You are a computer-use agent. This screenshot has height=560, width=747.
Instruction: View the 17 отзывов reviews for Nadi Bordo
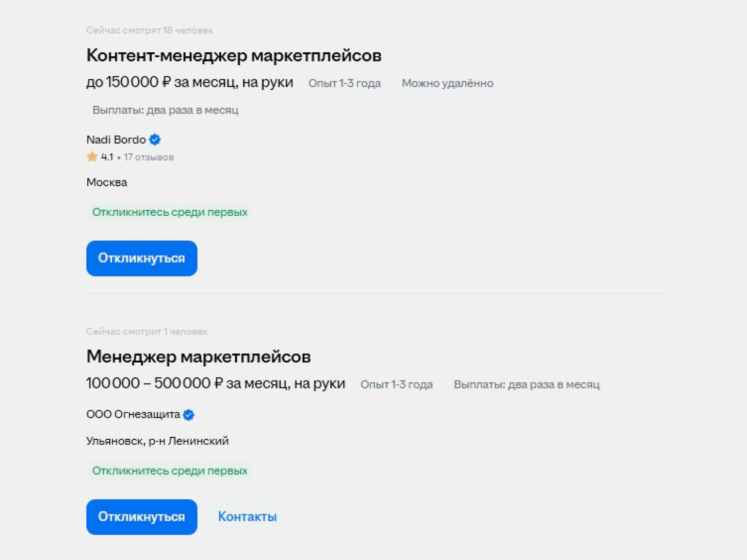coord(148,157)
